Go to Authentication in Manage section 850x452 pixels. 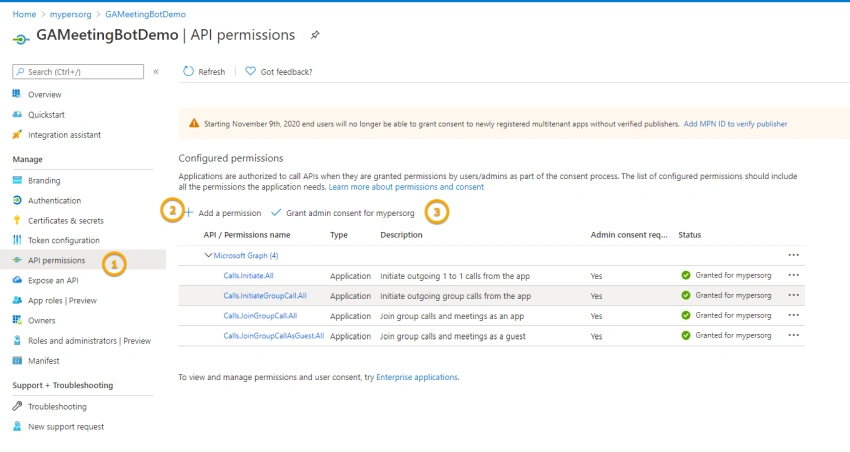54,201
